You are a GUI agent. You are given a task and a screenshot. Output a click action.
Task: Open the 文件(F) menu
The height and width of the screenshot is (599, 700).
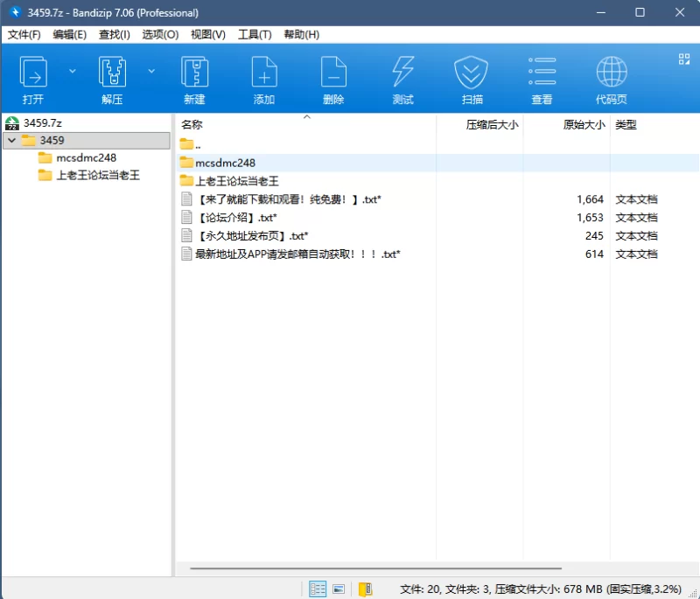coord(24,35)
